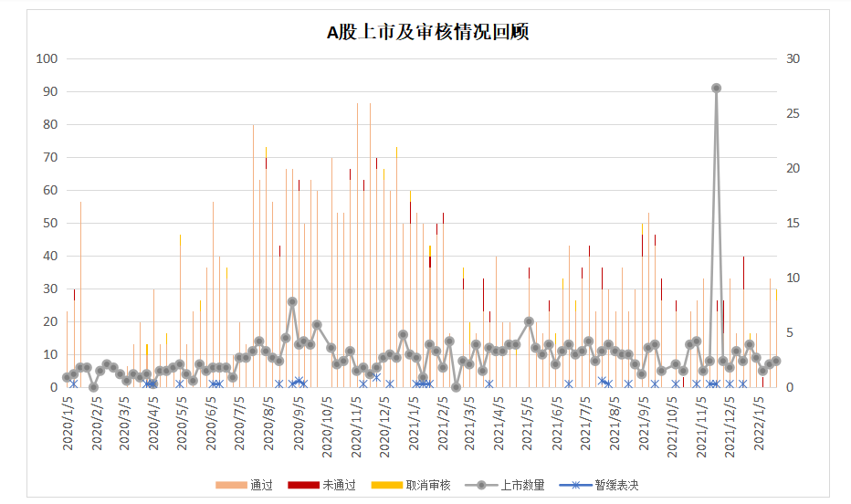The height and width of the screenshot is (504, 851).
Task: Click the 上市数量 gray line marker in legend
Action: pos(480,485)
